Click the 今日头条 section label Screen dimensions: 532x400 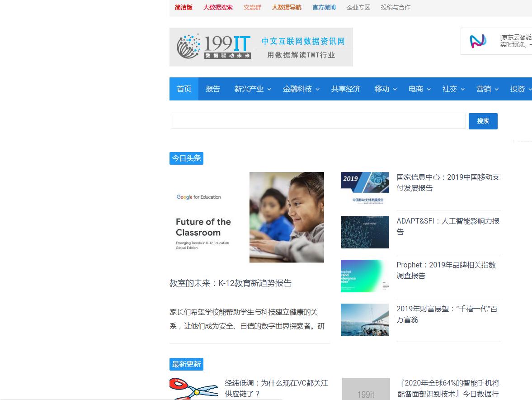(186, 158)
